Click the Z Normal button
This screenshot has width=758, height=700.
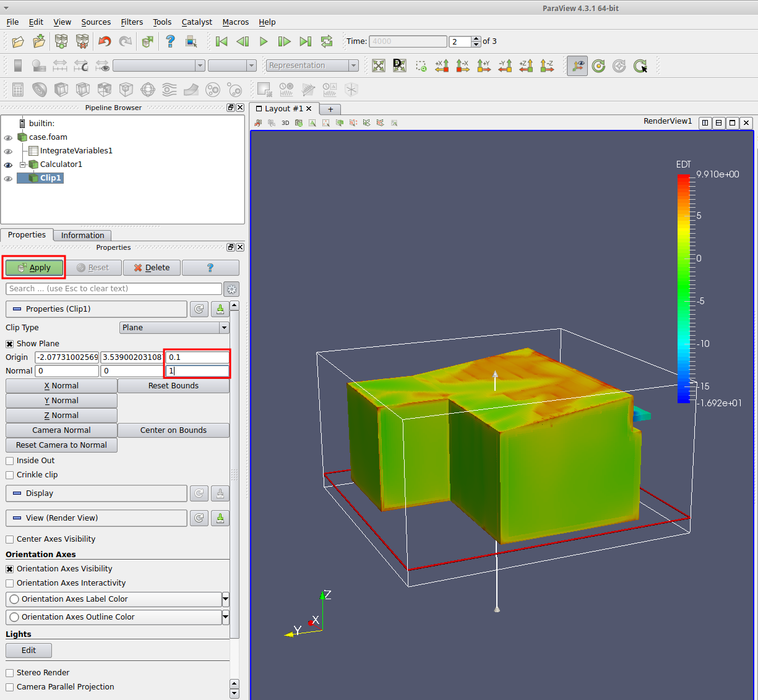61,416
